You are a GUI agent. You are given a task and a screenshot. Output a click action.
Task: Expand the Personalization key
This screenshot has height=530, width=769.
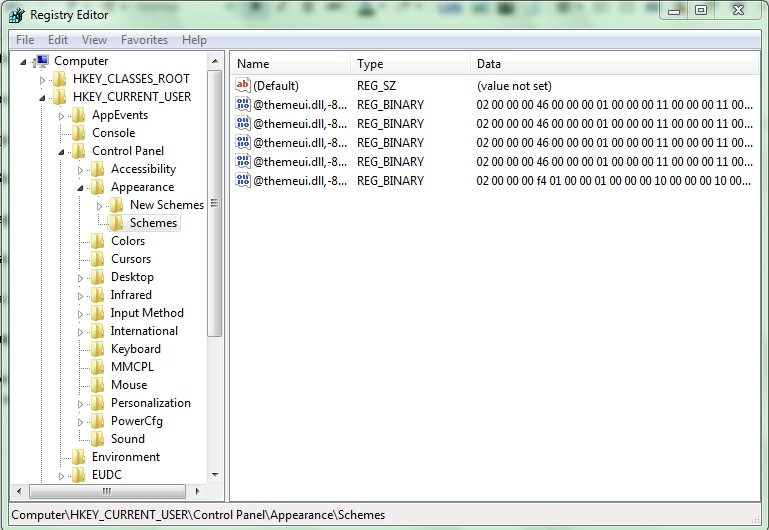(x=80, y=404)
